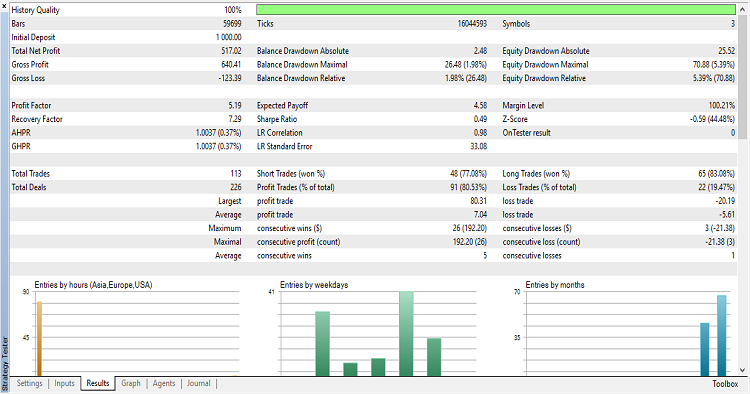Click the LR Correlation value 0.98

(x=480, y=133)
